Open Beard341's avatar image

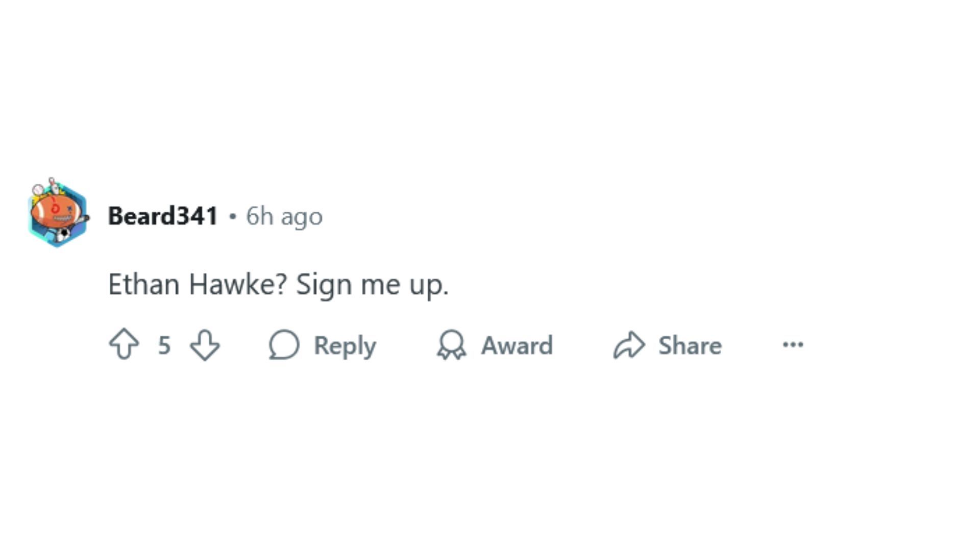58,214
